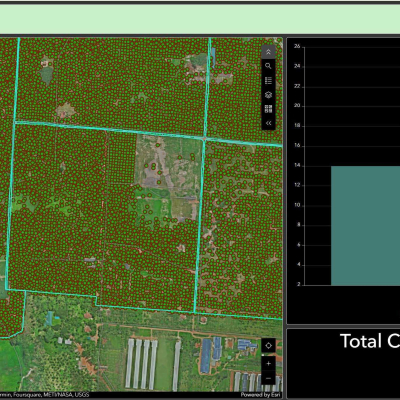Image resolution: width=400 pixels, height=400 pixels.
Task: Click the map attribution text ending in USGS
Action: point(45,395)
